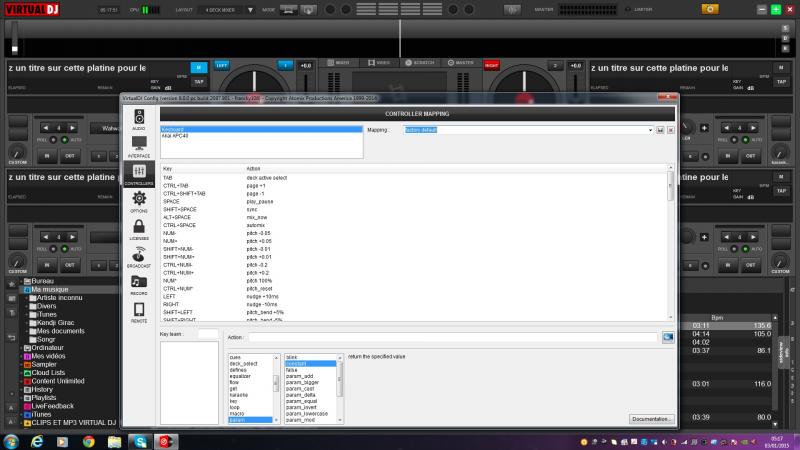The width and height of the screenshot is (800, 450).
Task: Open the Remote settings section
Action: point(139,313)
